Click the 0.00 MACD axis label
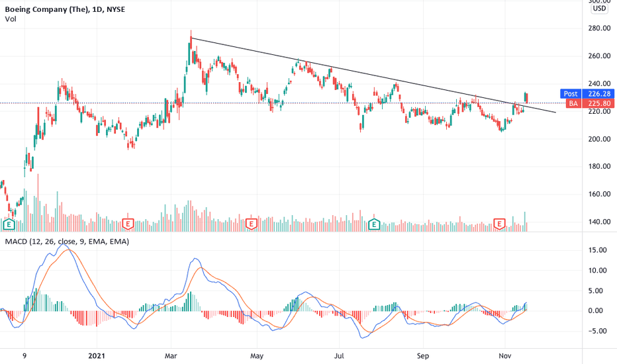 click(x=596, y=311)
